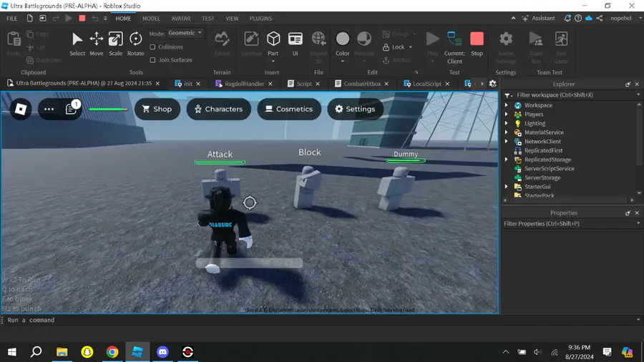The height and width of the screenshot is (362, 644).
Task: Open the in-game Shop button
Action: point(157,109)
